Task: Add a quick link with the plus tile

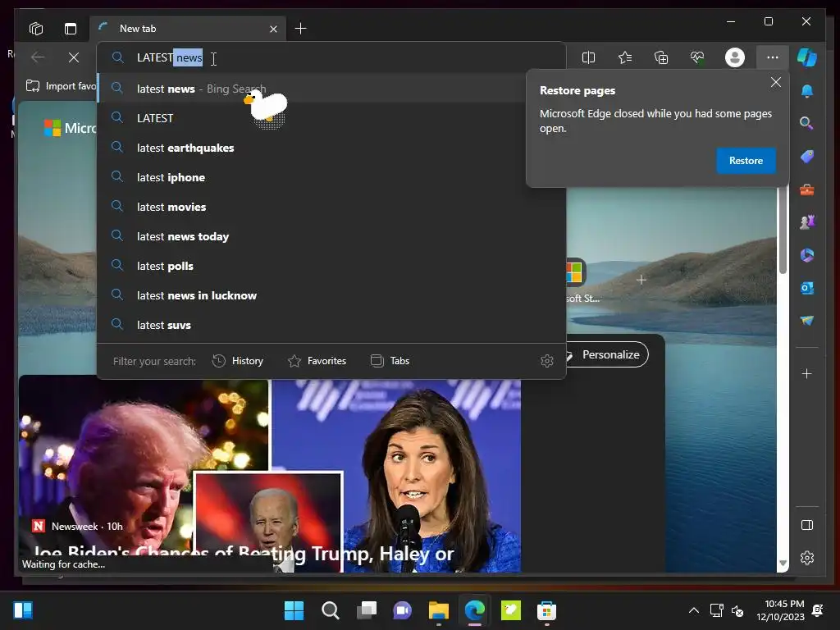Action: (x=641, y=280)
